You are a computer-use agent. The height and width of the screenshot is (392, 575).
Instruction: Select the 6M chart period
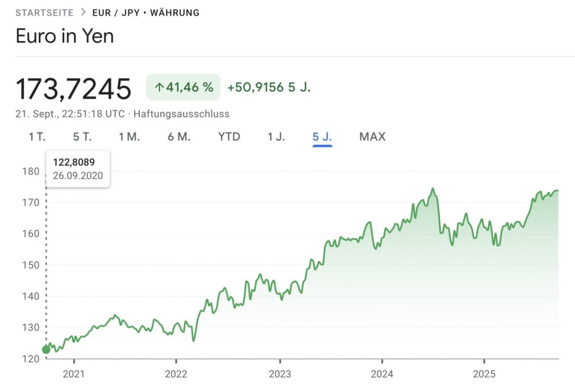click(x=180, y=136)
